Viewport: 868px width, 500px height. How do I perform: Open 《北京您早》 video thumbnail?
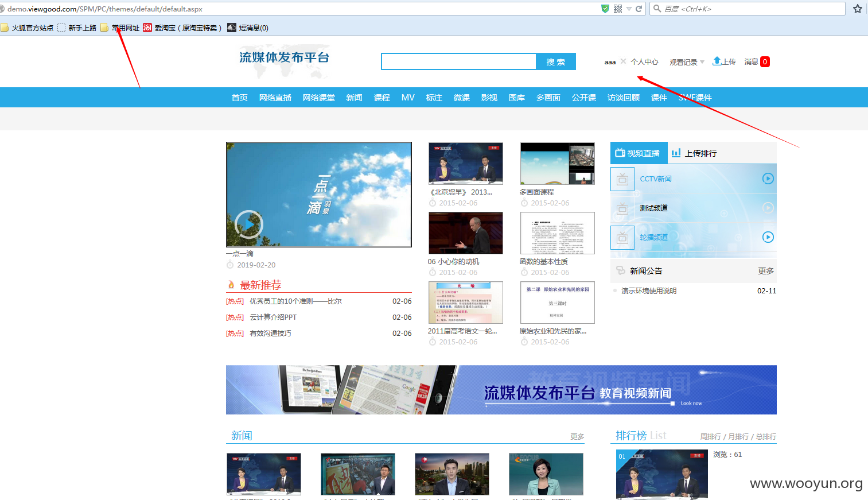point(466,164)
